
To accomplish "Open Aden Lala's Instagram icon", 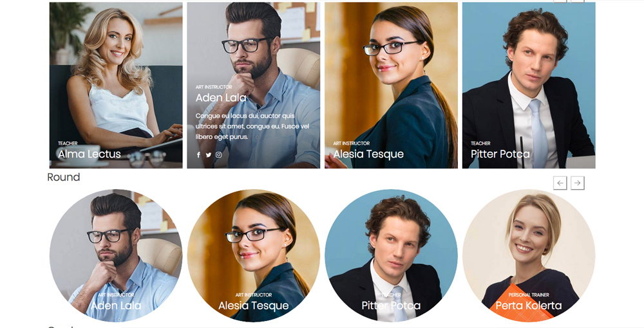I will pos(218,154).
